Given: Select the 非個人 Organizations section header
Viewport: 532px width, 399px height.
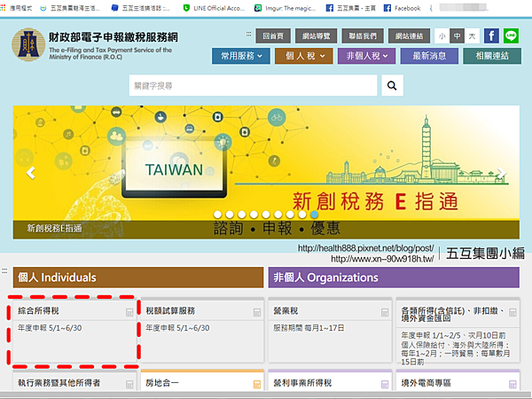Looking at the screenshot, I should [x=394, y=278].
